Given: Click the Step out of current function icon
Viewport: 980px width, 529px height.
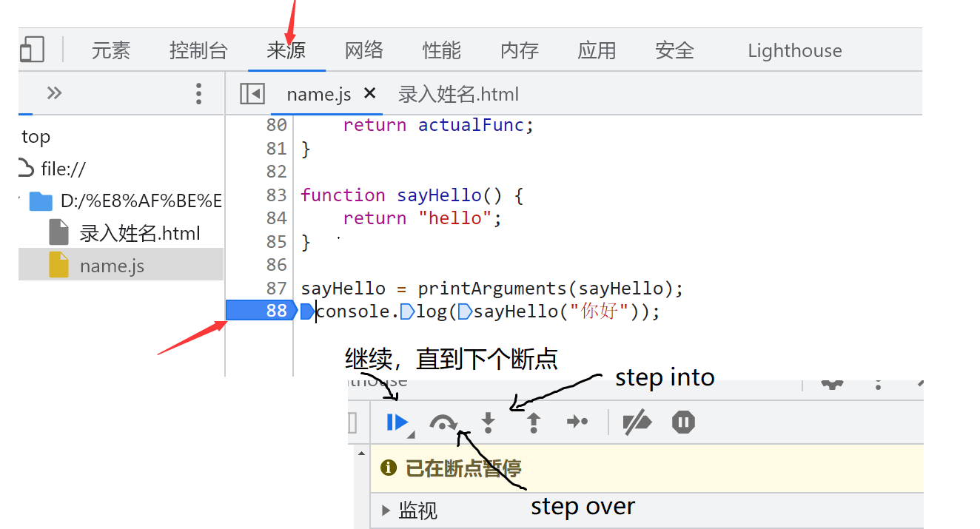Looking at the screenshot, I should [x=533, y=422].
